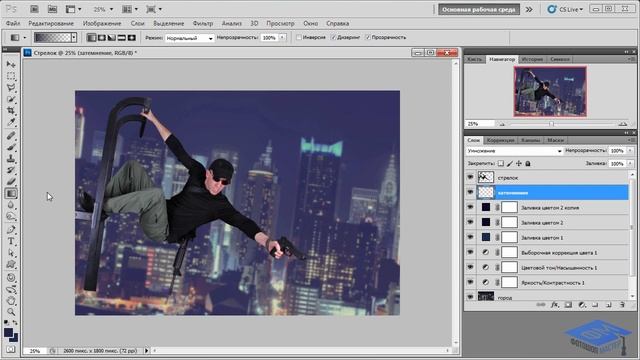Launch Mini Bridge from application bar

tap(52, 9)
